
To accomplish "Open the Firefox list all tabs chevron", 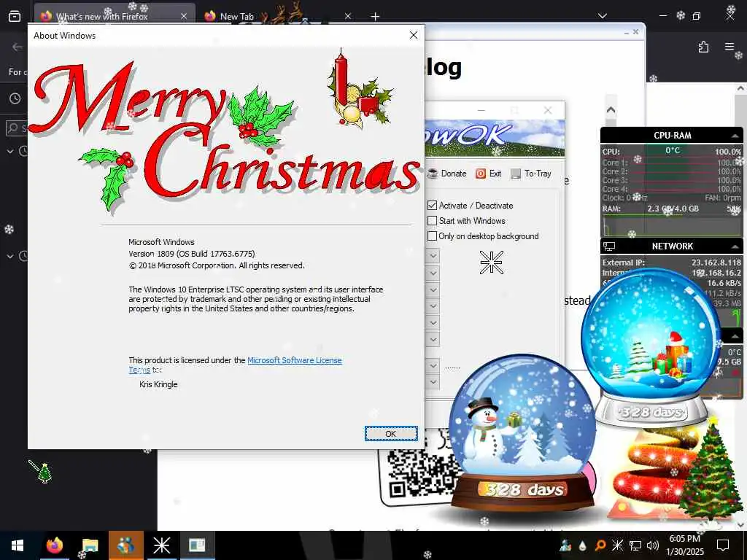I will coord(602,16).
